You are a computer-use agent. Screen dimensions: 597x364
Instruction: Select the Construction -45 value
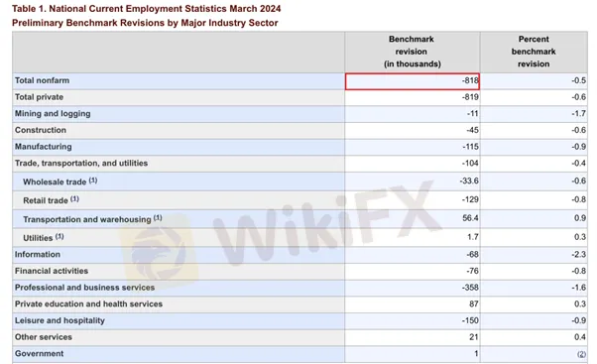click(x=472, y=130)
